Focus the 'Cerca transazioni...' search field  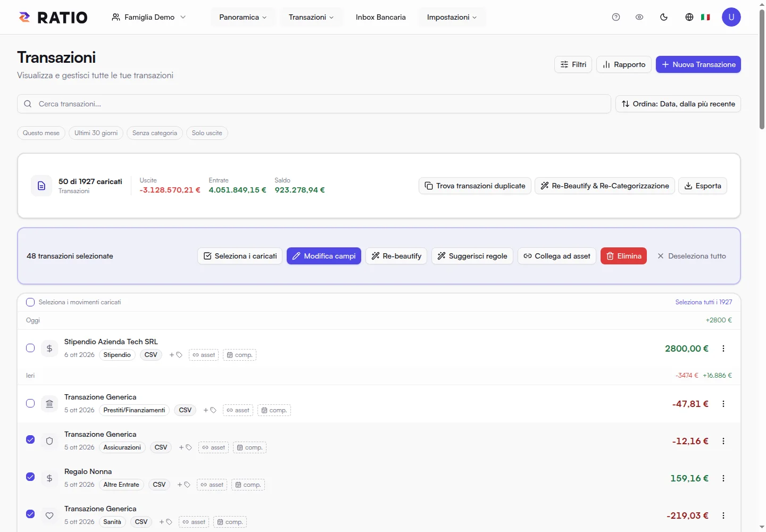point(314,104)
